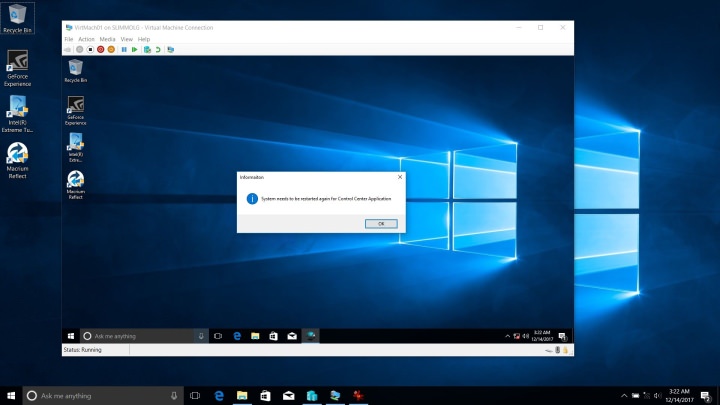Pause the virtual machine
This screenshot has width=720, height=405.
124,49
